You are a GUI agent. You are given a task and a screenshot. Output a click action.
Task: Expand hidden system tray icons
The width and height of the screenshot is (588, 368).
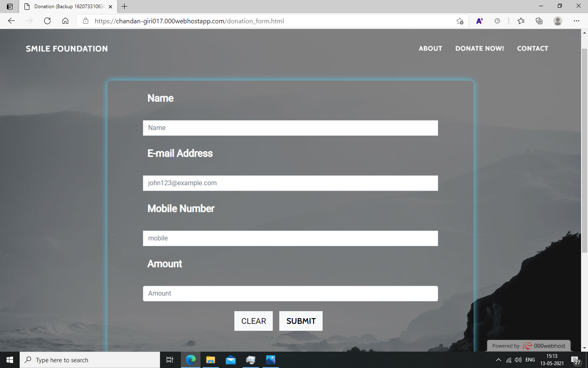point(499,360)
